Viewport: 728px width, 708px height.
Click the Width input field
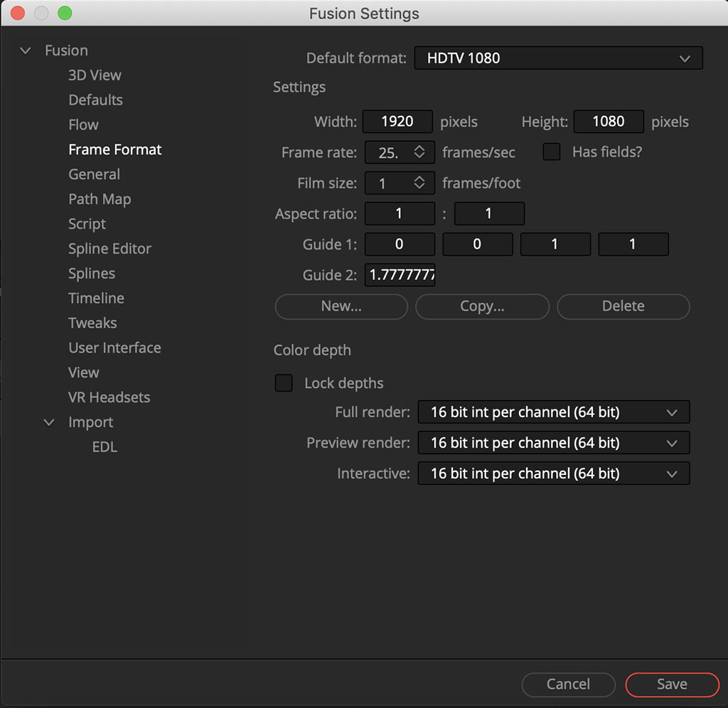click(398, 122)
